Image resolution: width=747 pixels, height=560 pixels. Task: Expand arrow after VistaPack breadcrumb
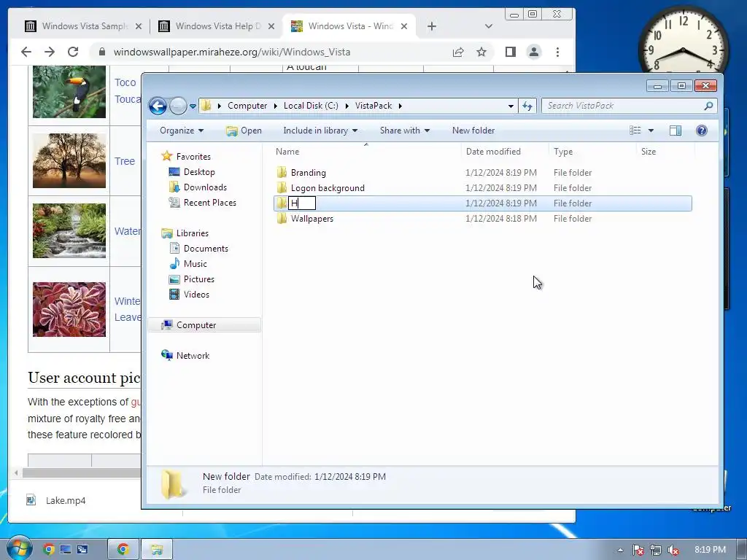point(400,106)
